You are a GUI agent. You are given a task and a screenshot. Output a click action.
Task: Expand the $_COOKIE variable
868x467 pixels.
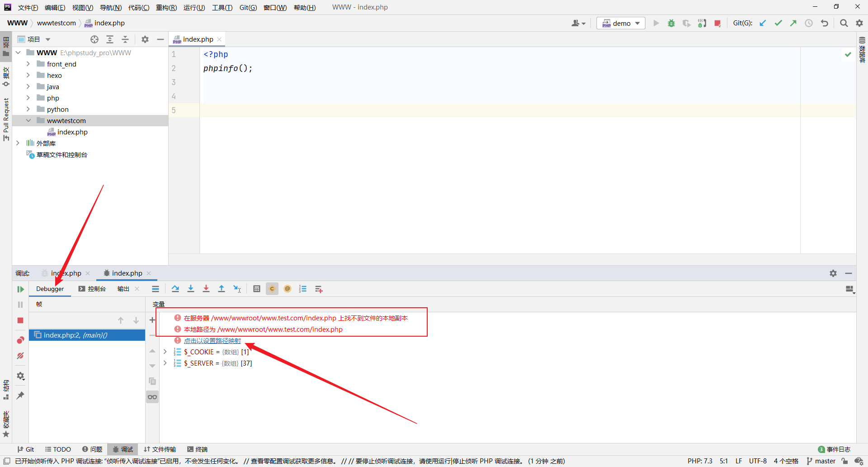(x=165, y=352)
